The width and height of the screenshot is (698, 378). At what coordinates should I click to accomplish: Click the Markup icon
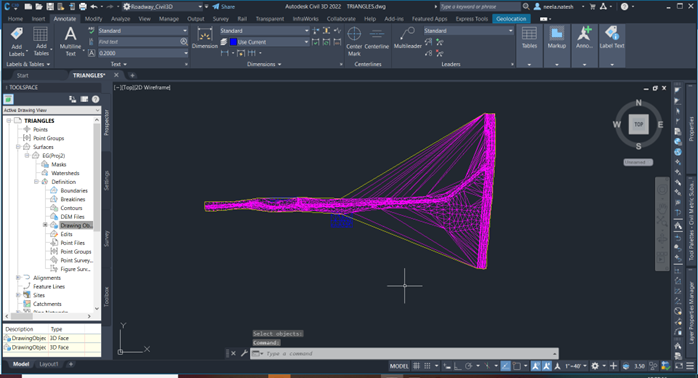click(x=556, y=37)
